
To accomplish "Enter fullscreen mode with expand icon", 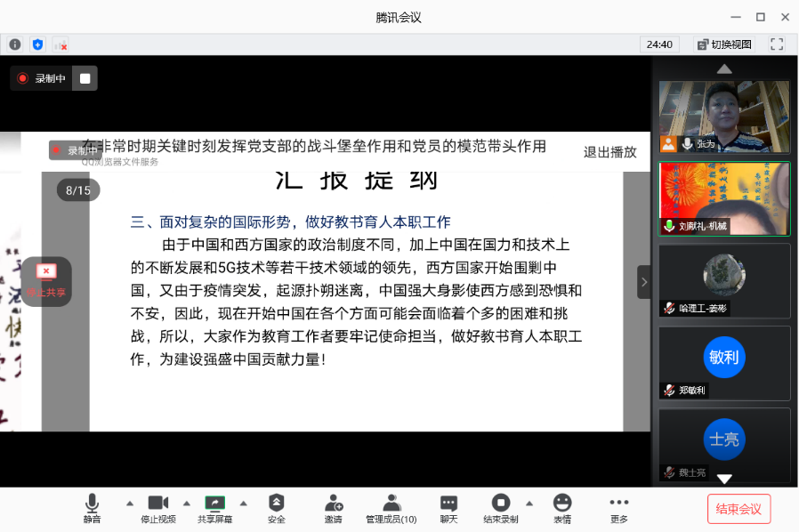I will [x=777, y=44].
